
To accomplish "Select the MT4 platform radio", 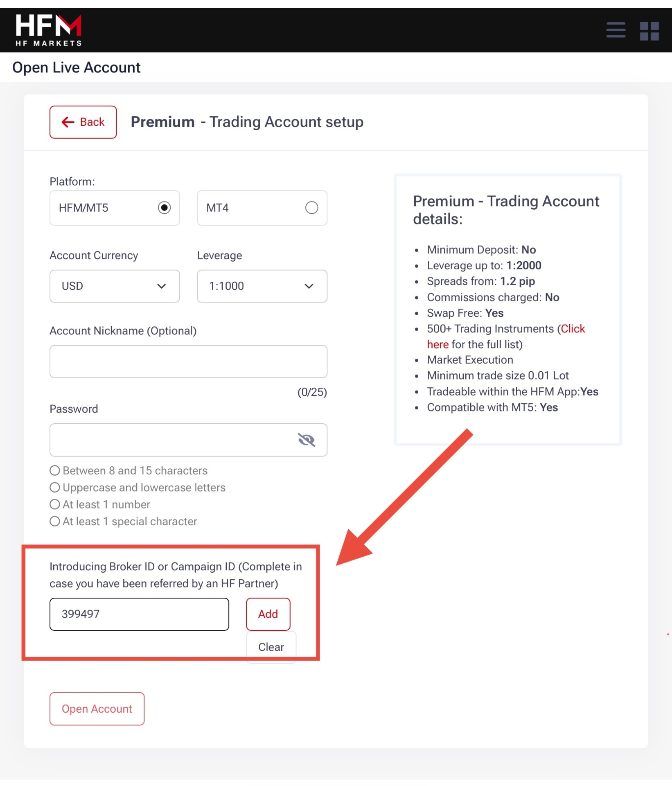I will (x=311, y=208).
